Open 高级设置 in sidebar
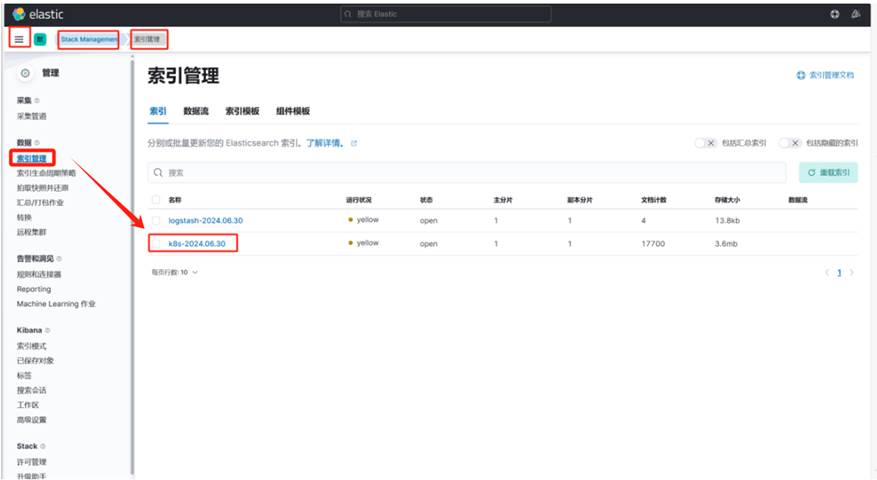The height and width of the screenshot is (480, 877). point(31,420)
